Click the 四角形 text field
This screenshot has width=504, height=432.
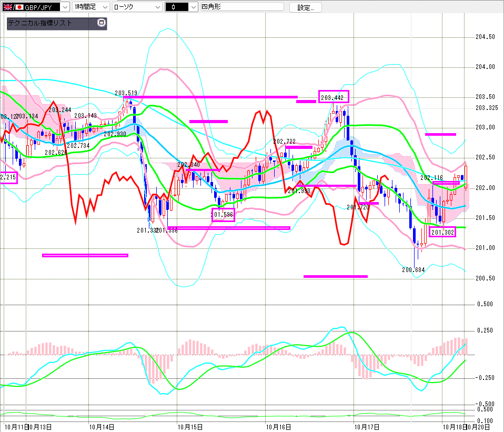[241, 7]
